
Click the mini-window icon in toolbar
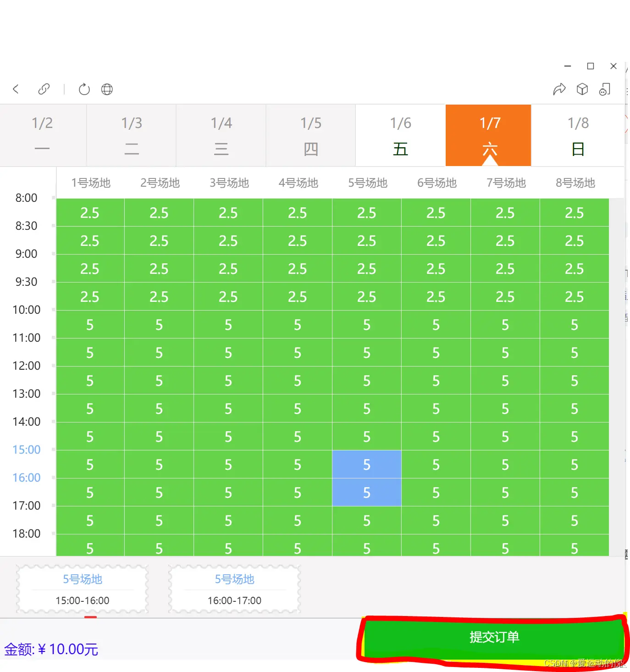[x=605, y=89]
